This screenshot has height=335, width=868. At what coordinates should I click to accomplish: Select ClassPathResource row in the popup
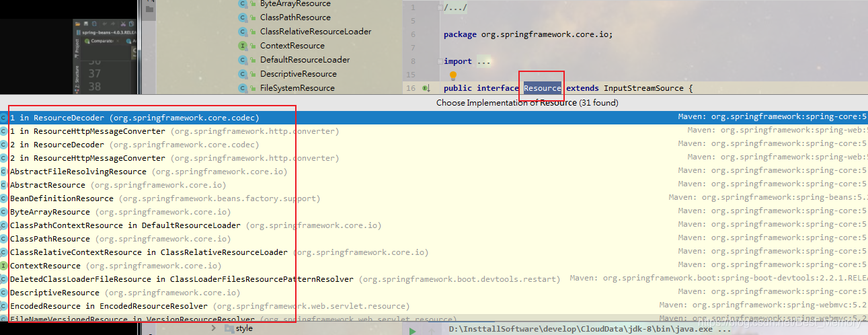[434, 239]
